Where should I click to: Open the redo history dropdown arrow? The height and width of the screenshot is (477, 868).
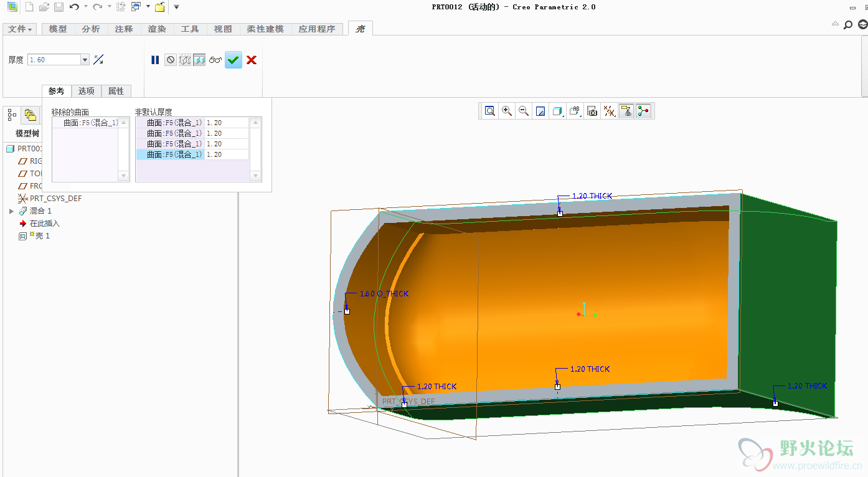coord(109,7)
